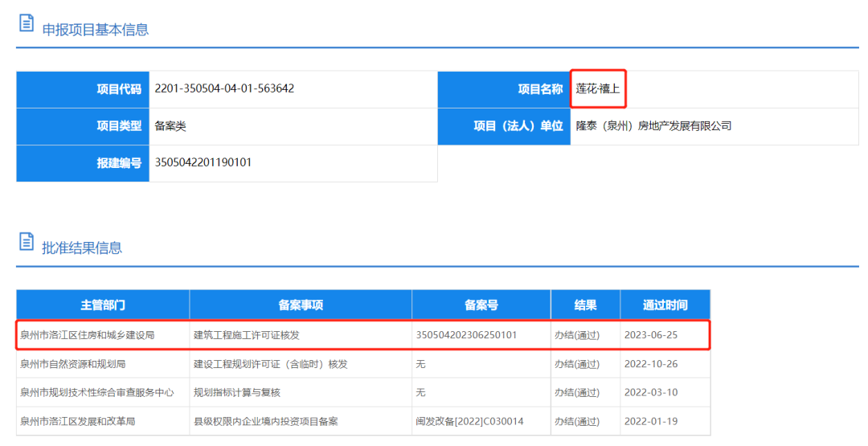Select the date 2022-10-26
868x446 pixels.
click(651, 364)
